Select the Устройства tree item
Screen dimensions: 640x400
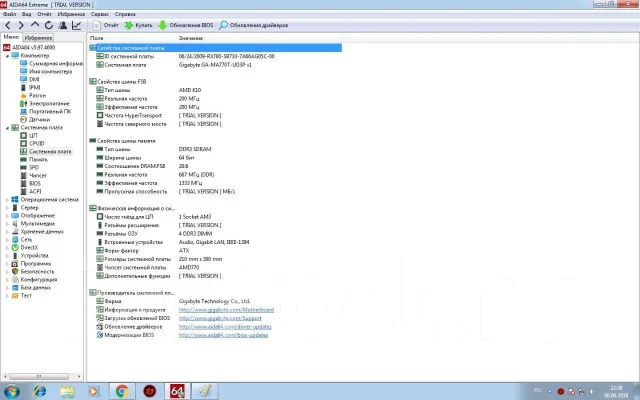tap(30, 256)
